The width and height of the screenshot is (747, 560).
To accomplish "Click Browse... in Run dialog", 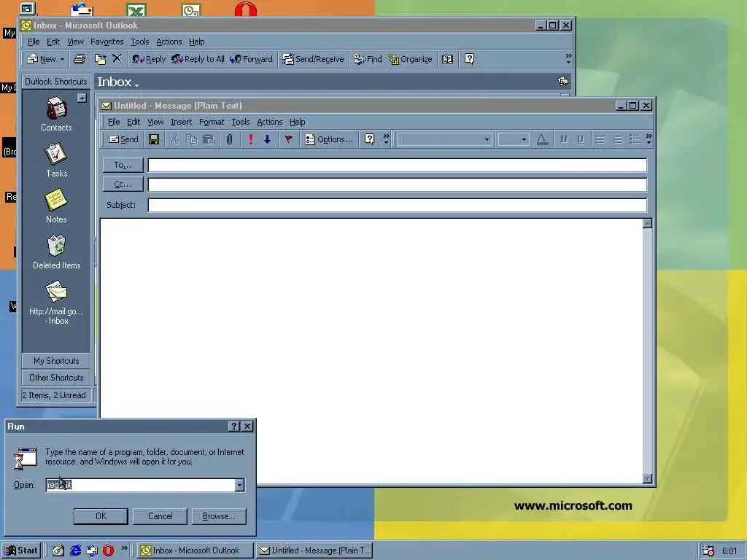I will click(x=219, y=516).
